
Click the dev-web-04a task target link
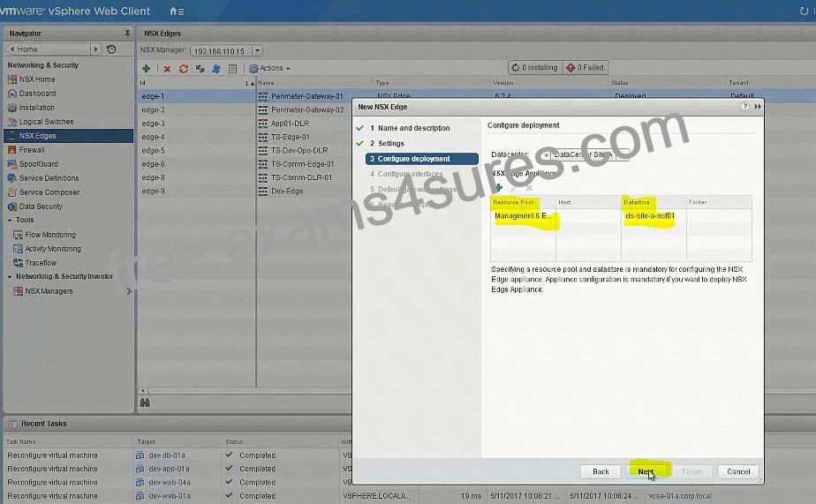170,482
